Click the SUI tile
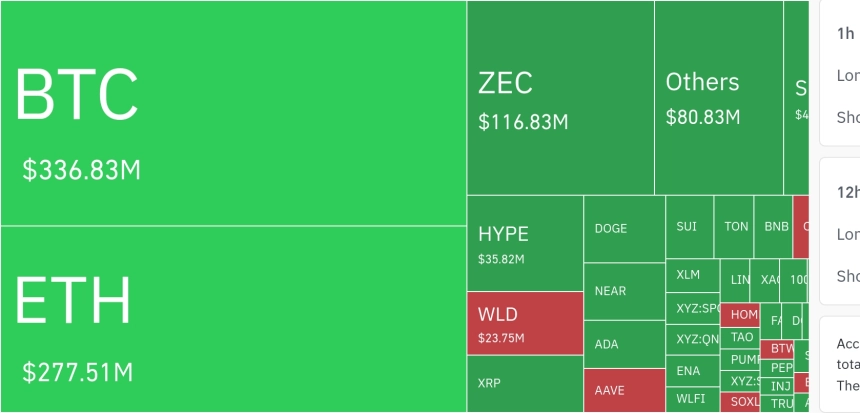This screenshot has height=413, width=860. (689, 227)
